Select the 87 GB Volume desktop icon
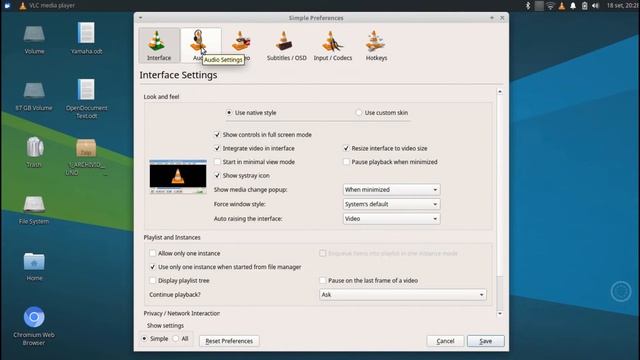The image size is (640, 360). pyautogui.click(x=34, y=96)
